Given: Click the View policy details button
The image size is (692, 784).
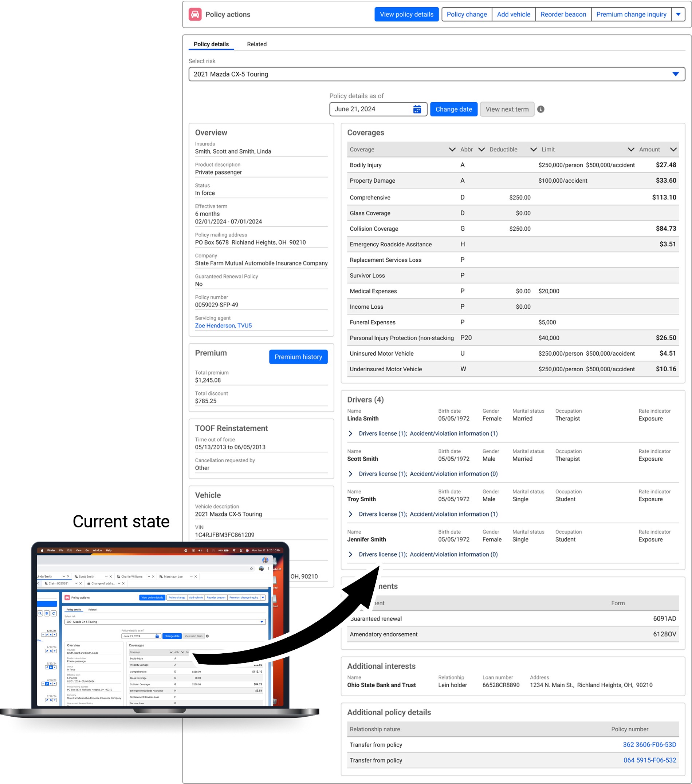Looking at the screenshot, I should (x=406, y=15).
